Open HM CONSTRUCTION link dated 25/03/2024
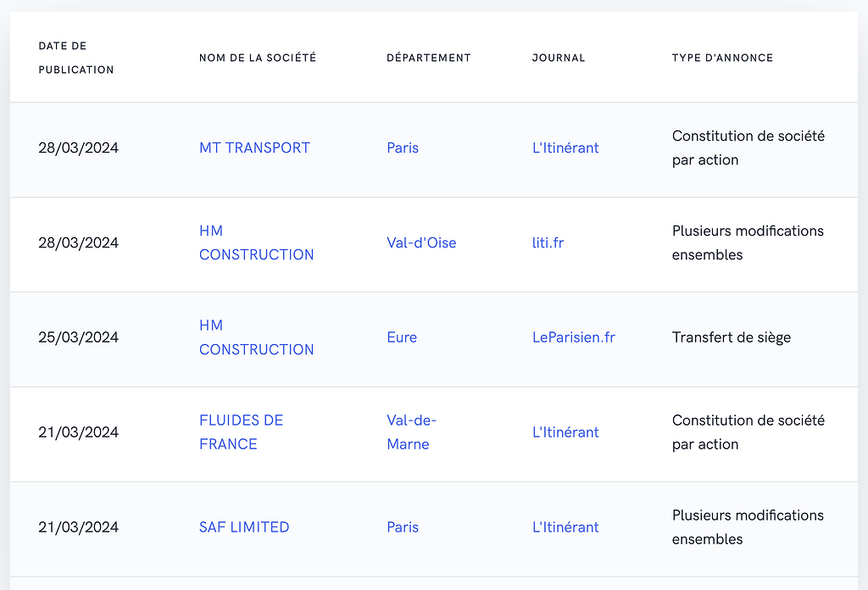The image size is (868, 590). [x=256, y=337]
